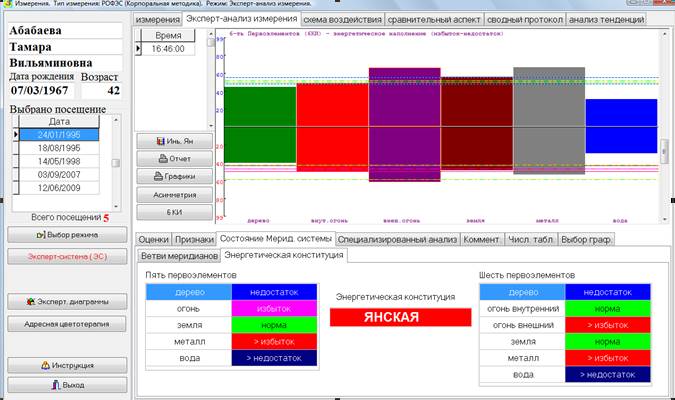This screenshot has width=675, height=400.
Task: Open Адресная цветотерапия
Action: [67, 324]
